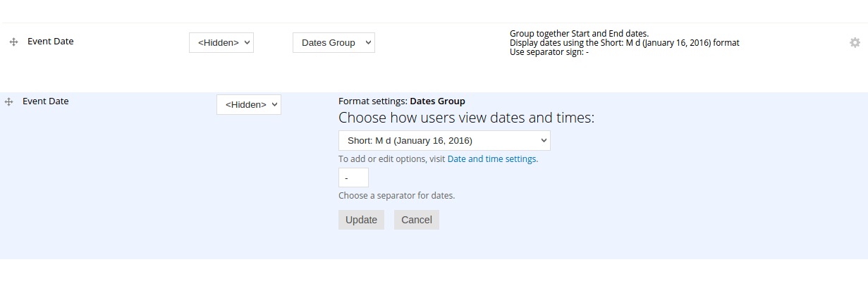Select the top row Event Date label
The image size is (868, 286).
click(x=51, y=42)
